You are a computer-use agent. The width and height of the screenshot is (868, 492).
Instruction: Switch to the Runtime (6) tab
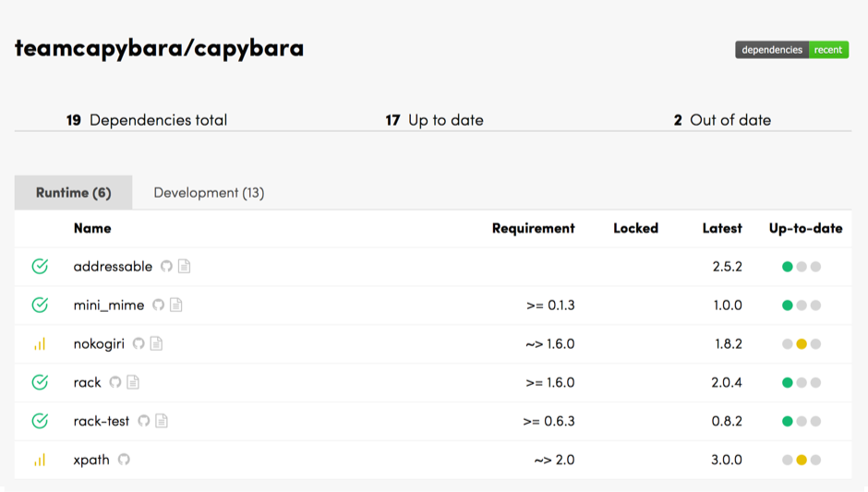coord(73,193)
